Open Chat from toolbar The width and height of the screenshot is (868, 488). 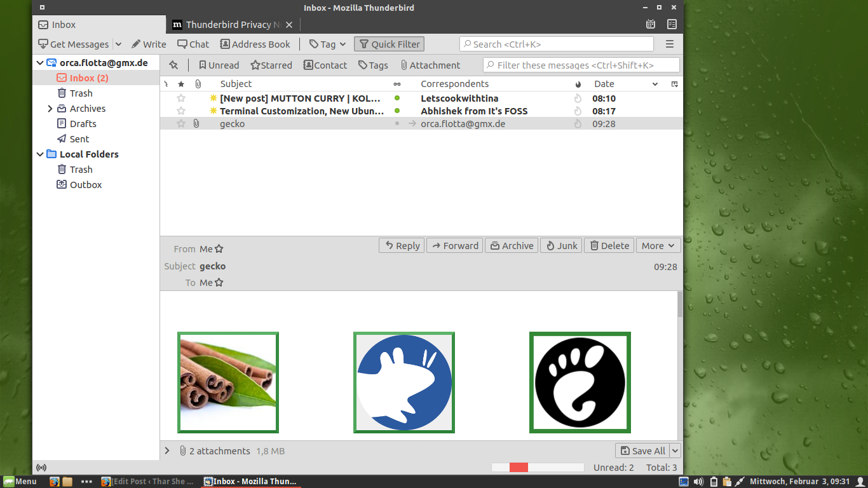[193, 44]
